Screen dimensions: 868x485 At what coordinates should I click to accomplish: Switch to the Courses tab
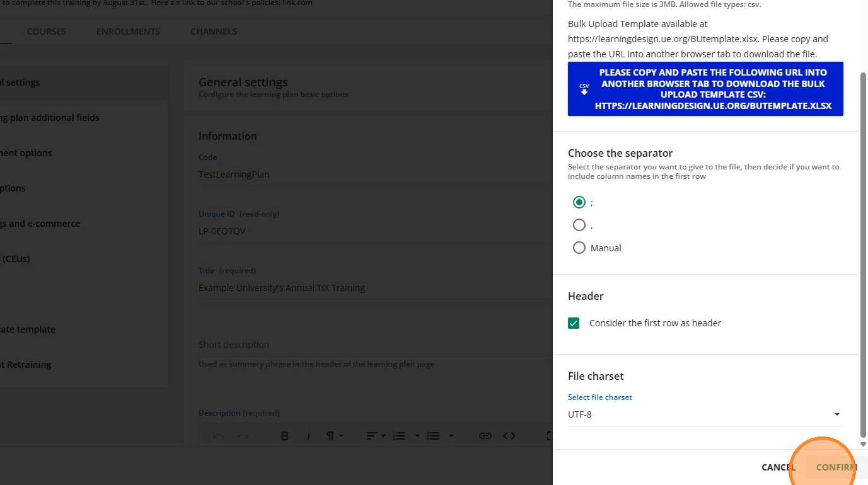47,31
